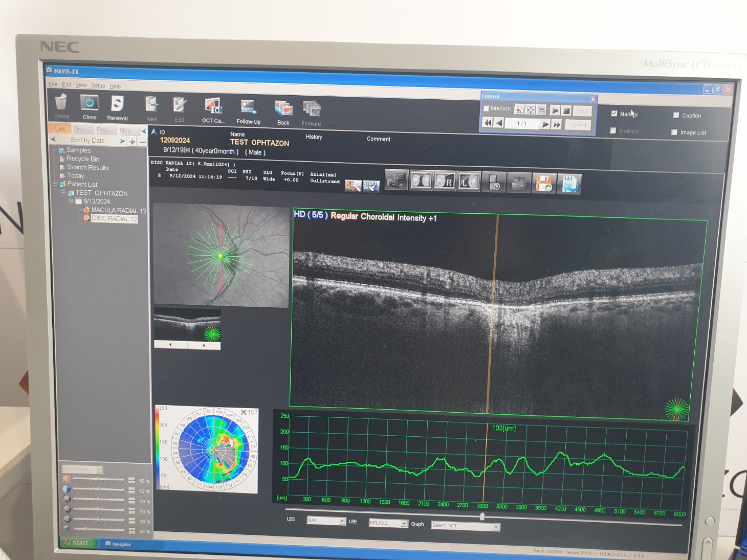
Task: Enable the Caption checkbox
Action: point(676,115)
